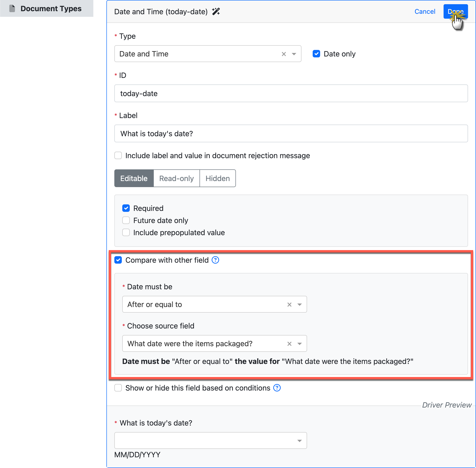
Task: Click the Document Types page icon
Action: (12, 9)
